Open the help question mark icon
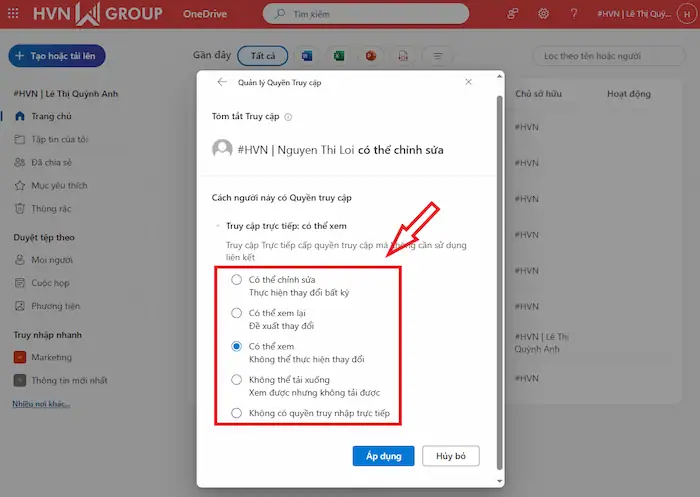 click(x=574, y=14)
